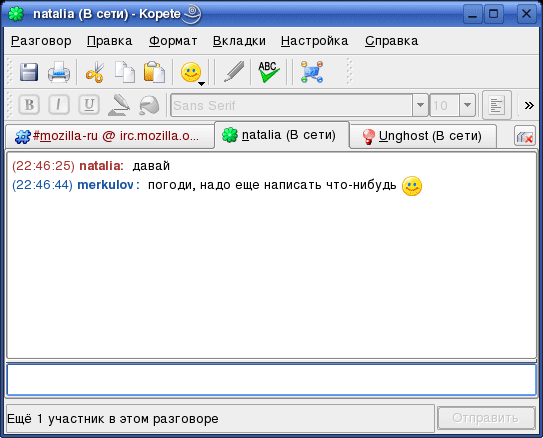Click the network connections toolbar icon

312,72
